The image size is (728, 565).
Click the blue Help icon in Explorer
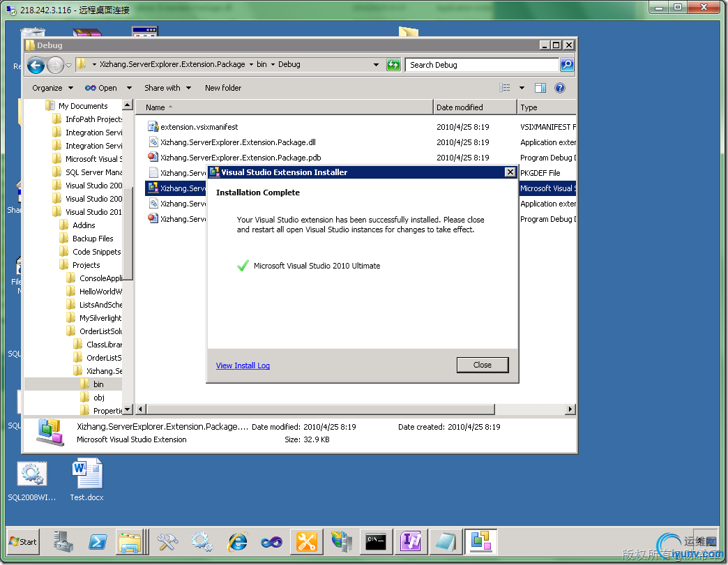560,88
